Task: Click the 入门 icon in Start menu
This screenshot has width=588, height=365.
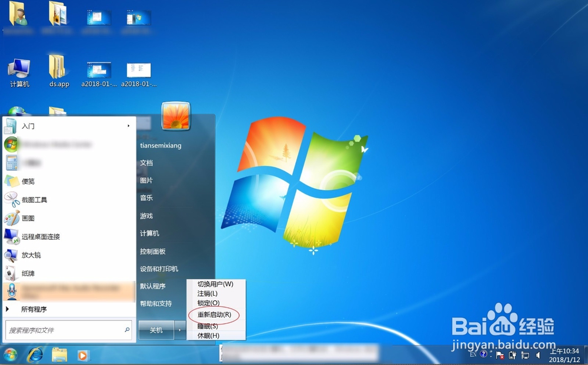Action: coord(11,126)
